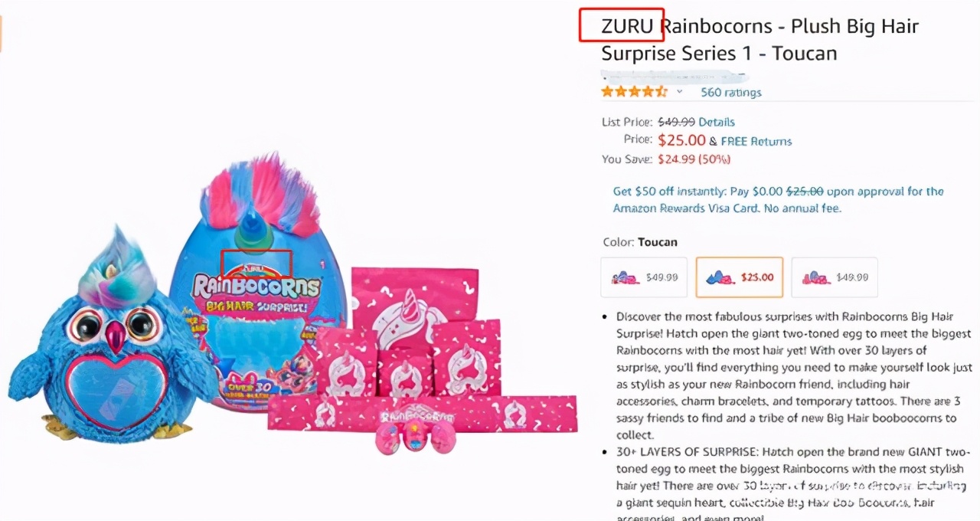Select the $25.00 Toucan color option
Image resolution: width=980 pixels, height=521 pixels.
coord(739,277)
